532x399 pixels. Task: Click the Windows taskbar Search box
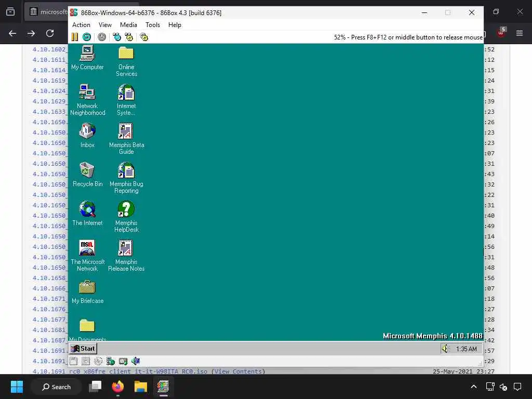56,387
